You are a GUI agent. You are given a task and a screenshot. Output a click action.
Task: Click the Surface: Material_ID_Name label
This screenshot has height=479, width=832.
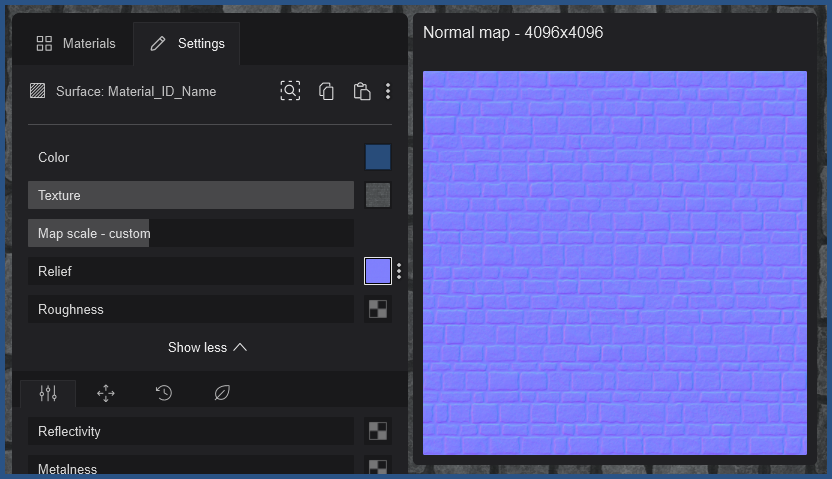point(136,92)
